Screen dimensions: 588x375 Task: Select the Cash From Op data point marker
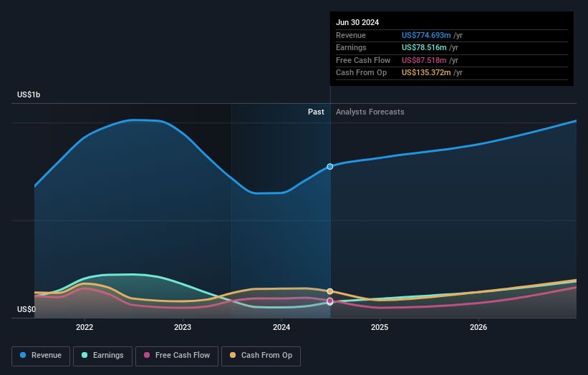click(x=330, y=291)
